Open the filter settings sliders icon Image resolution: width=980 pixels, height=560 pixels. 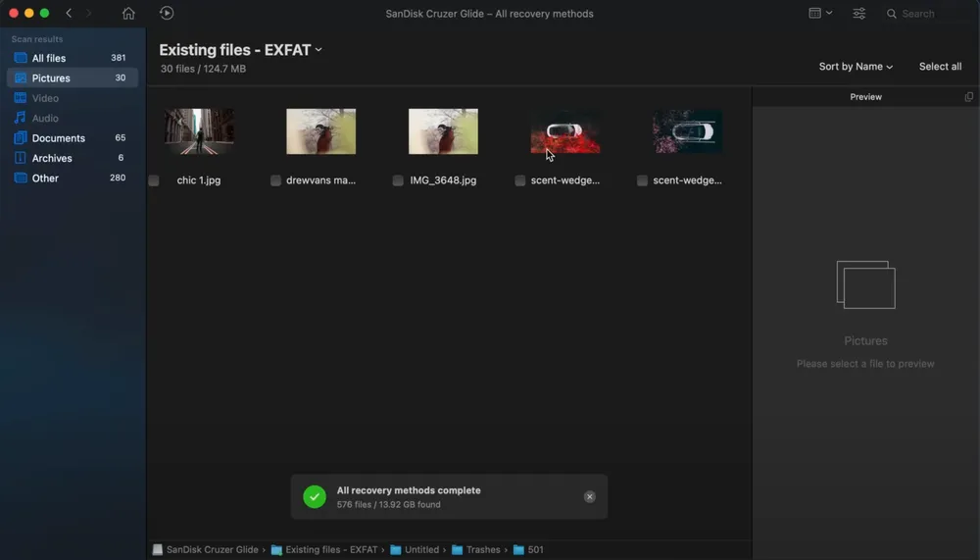(x=859, y=13)
